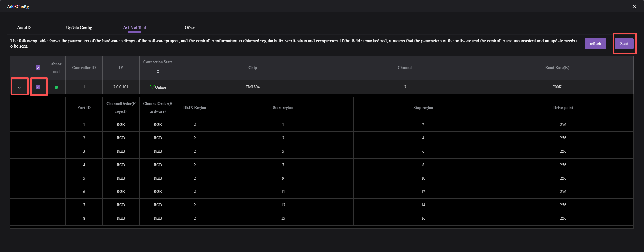The width and height of the screenshot is (644, 252).
Task: Click start region value 9
Action: (283, 178)
